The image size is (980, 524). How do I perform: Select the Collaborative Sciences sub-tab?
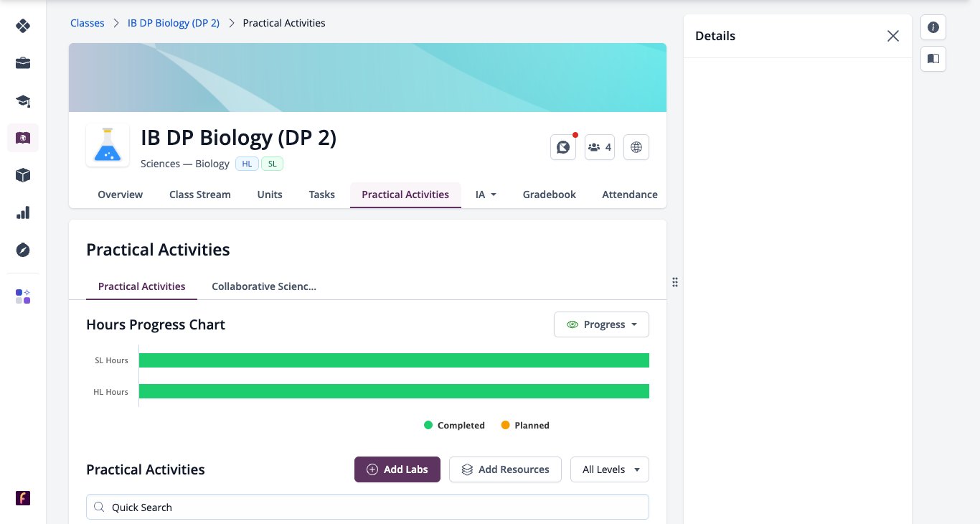pyautogui.click(x=264, y=286)
